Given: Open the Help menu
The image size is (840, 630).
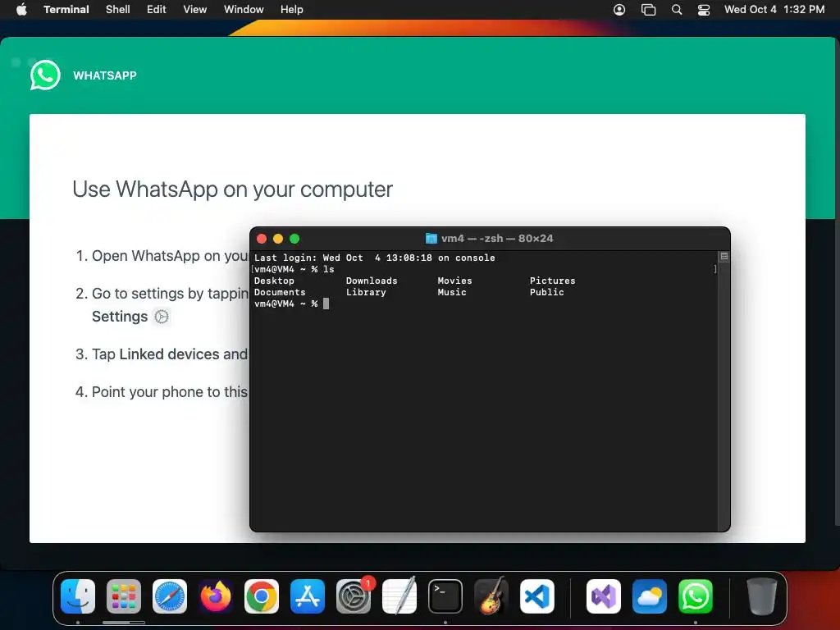Looking at the screenshot, I should click(291, 9).
